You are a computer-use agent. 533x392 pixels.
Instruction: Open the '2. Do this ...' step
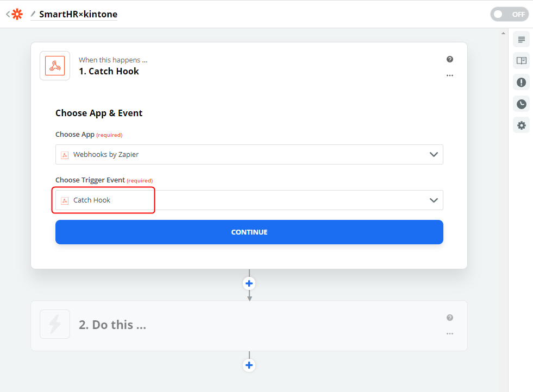point(249,325)
